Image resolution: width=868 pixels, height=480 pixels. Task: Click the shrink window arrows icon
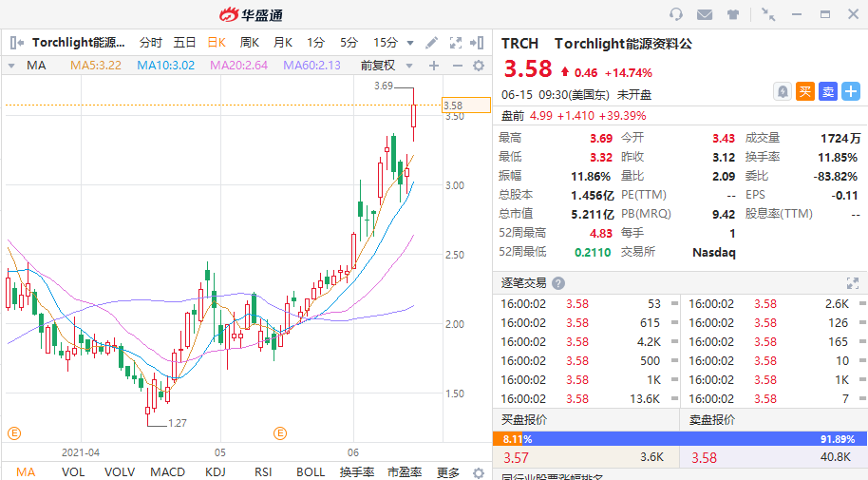click(x=767, y=14)
